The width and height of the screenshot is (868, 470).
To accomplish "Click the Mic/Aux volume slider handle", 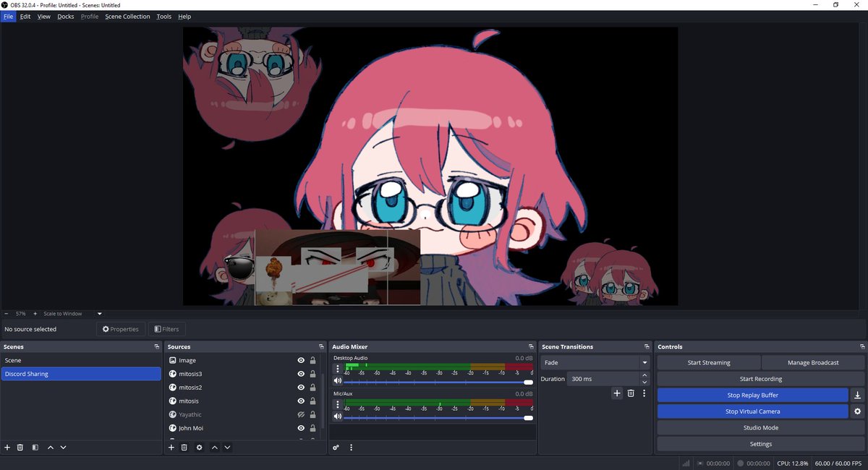I will pyautogui.click(x=528, y=417).
